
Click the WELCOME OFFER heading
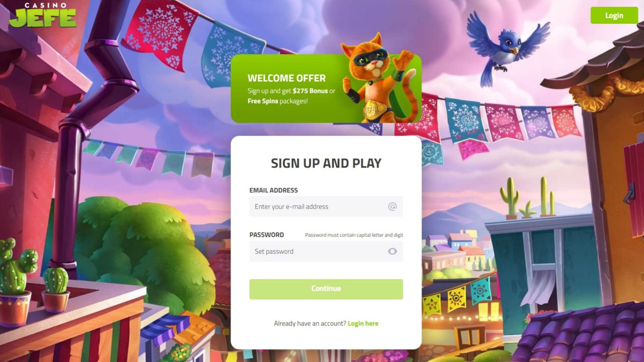[286, 78]
